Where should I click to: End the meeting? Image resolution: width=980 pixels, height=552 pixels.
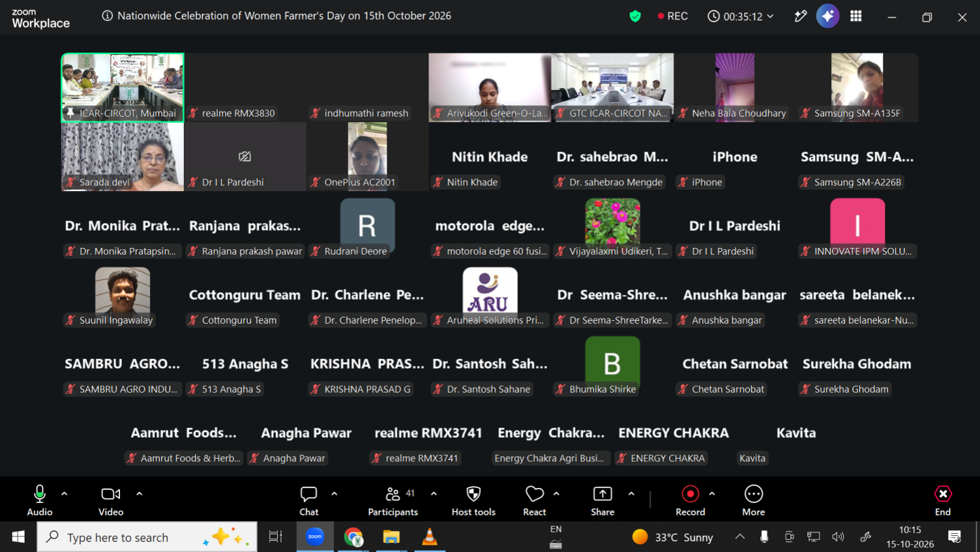point(943,501)
